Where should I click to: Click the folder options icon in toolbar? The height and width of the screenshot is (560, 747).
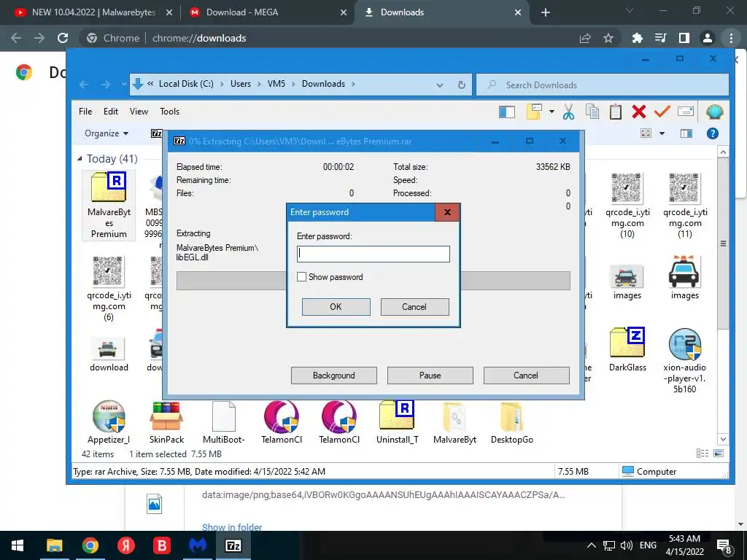tap(535, 112)
